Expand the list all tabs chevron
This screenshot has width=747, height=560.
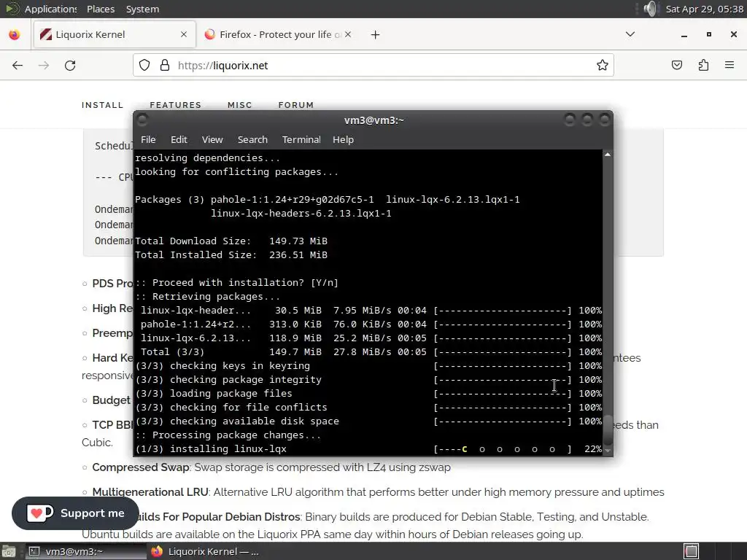(x=630, y=34)
